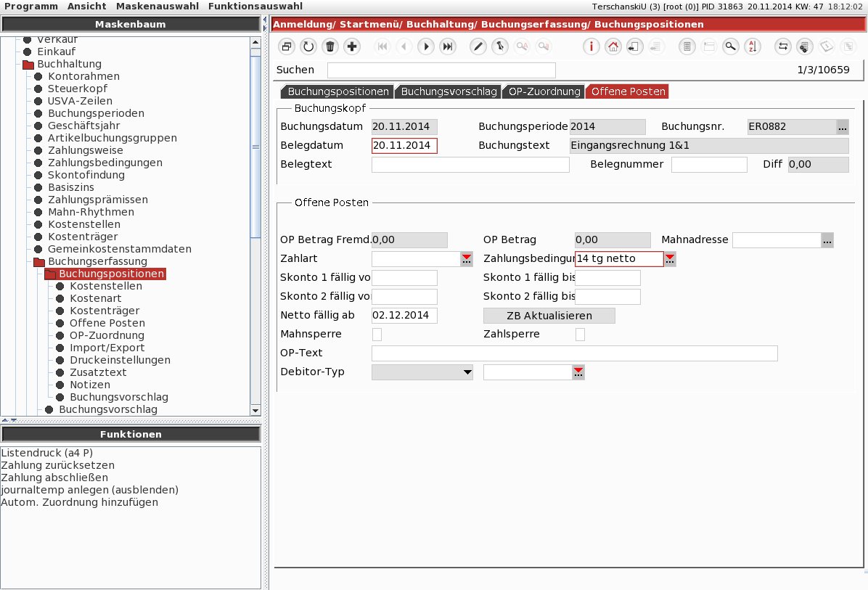868x590 pixels.
Task: Select the Offene Posten tab
Action: tap(628, 91)
